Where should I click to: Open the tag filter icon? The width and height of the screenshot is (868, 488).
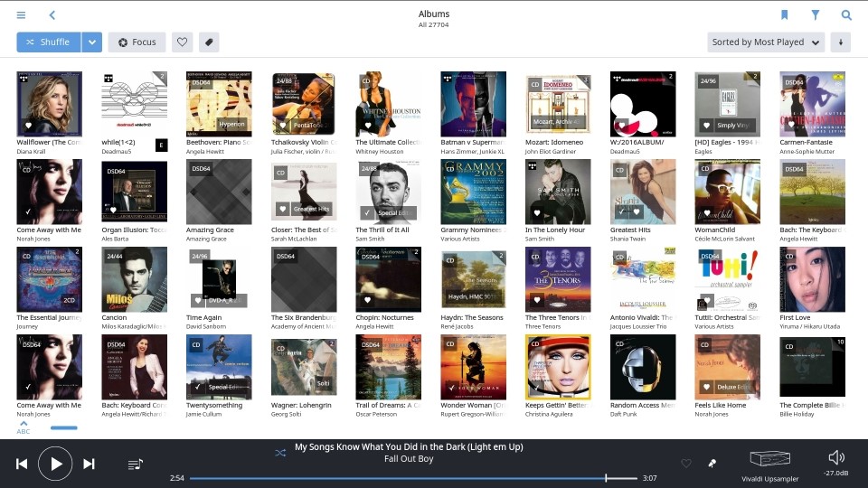(209, 42)
